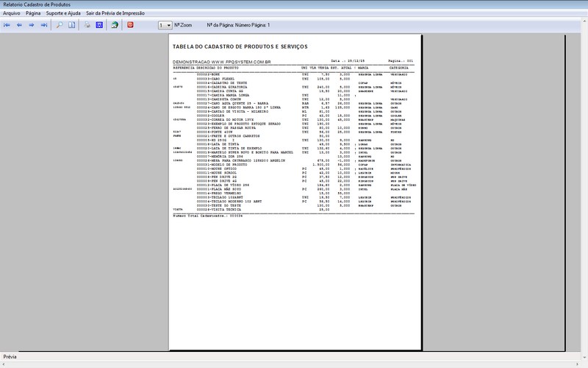Click the magnifying glass zoom icon

pyautogui.click(x=60, y=25)
